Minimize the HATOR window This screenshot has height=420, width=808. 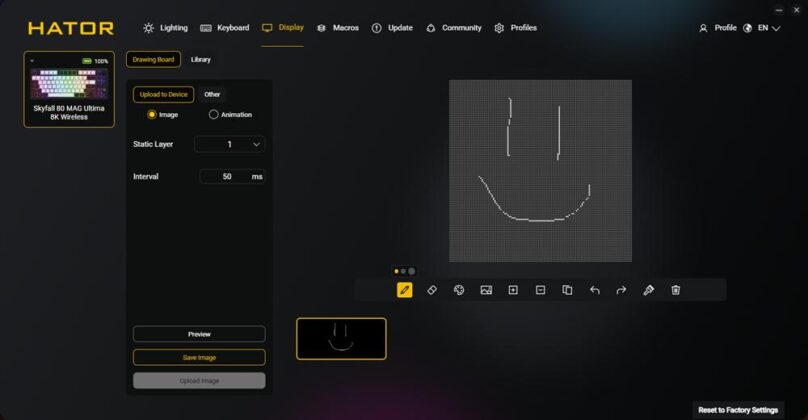(x=779, y=10)
